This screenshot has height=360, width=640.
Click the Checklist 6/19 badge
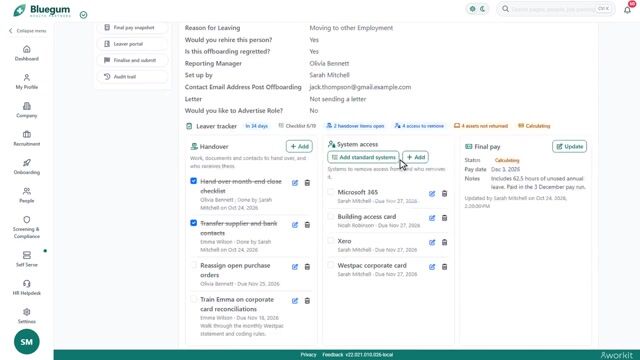click(x=297, y=126)
